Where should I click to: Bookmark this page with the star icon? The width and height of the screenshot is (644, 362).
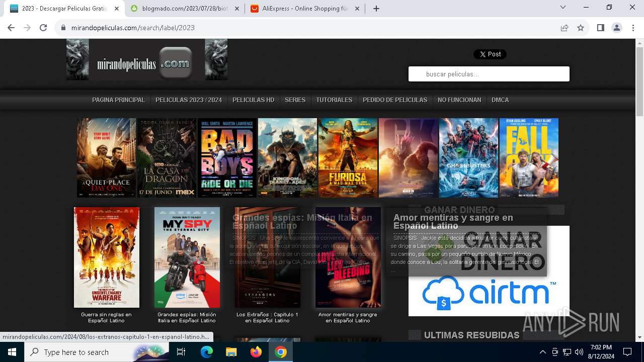(x=581, y=28)
